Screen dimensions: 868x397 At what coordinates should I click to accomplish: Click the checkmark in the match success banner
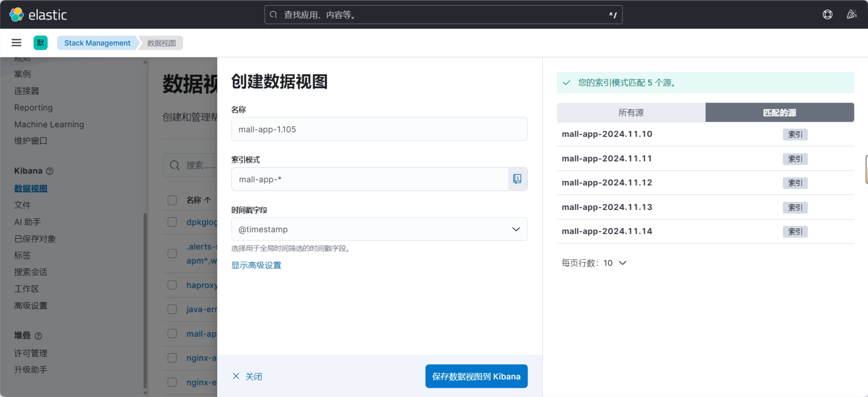tap(567, 83)
